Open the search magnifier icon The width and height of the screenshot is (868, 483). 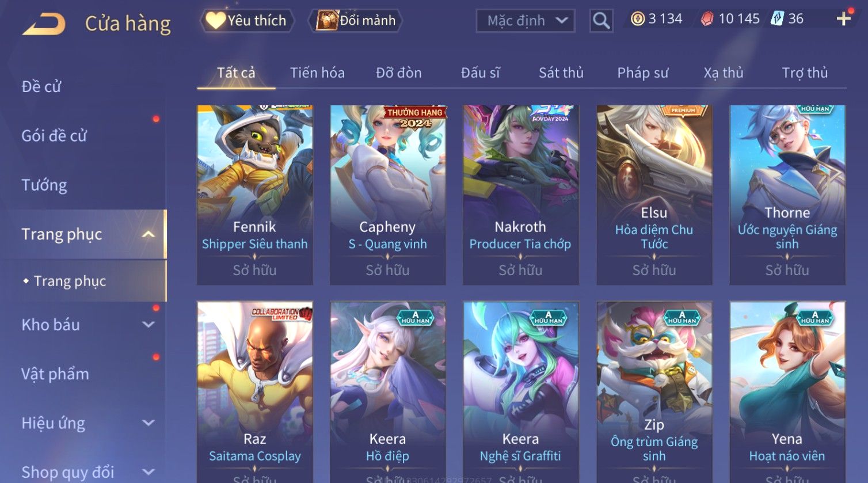click(x=601, y=21)
